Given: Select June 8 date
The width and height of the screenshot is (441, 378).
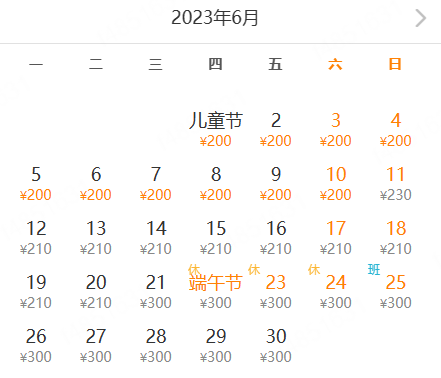Looking at the screenshot, I should pos(216,183).
